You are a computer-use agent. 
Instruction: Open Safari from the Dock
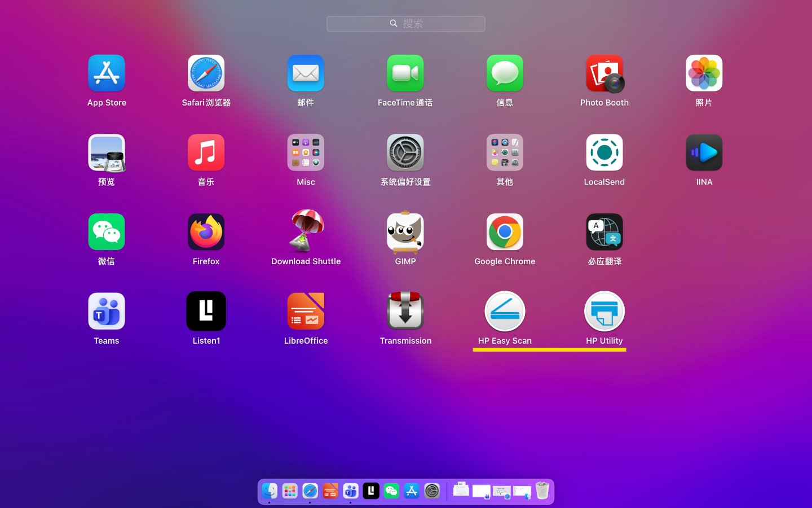click(310, 491)
